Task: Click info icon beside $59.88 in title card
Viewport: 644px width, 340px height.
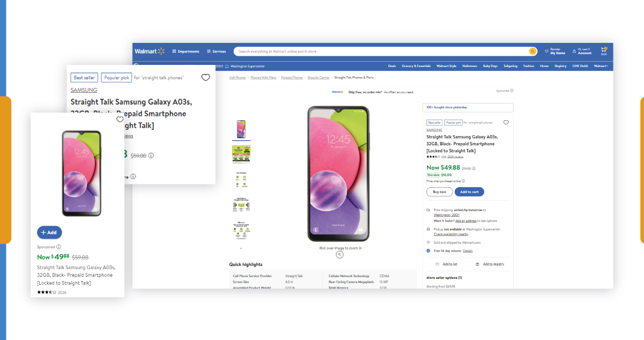Action: tap(151, 156)
